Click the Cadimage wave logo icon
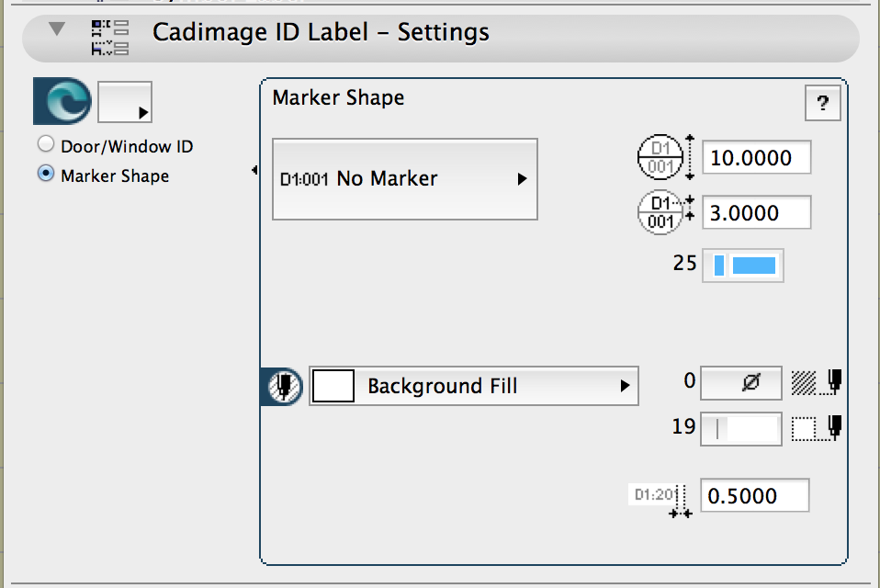 click(62, 101)
